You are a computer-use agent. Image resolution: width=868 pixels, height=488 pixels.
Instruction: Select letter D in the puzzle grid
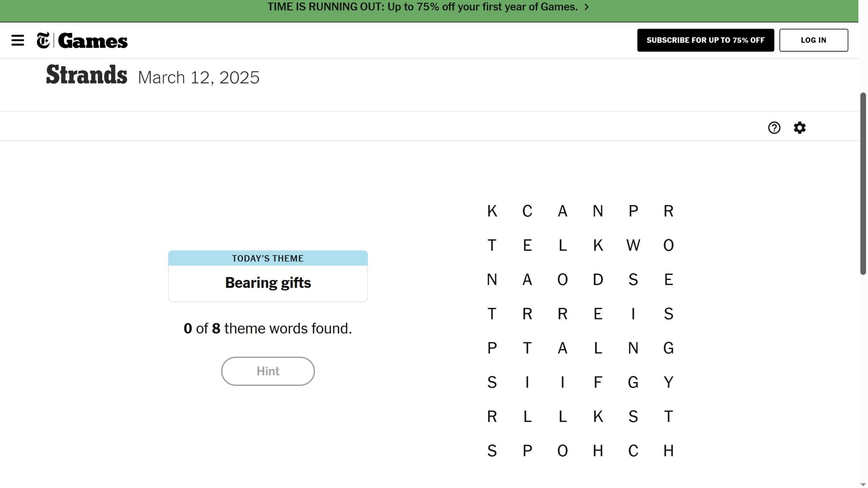pos(598,280)
